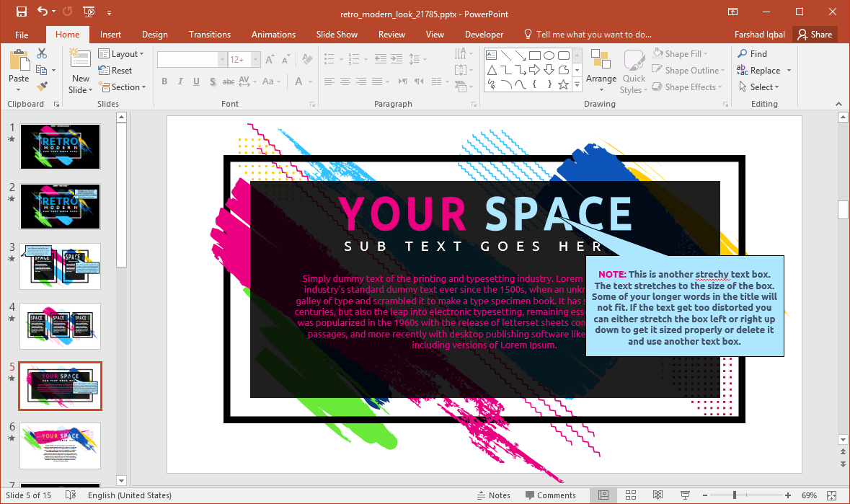Click the Copy icon in Clipboard
This screenshot has width=850, height=504.
[41, 70]
